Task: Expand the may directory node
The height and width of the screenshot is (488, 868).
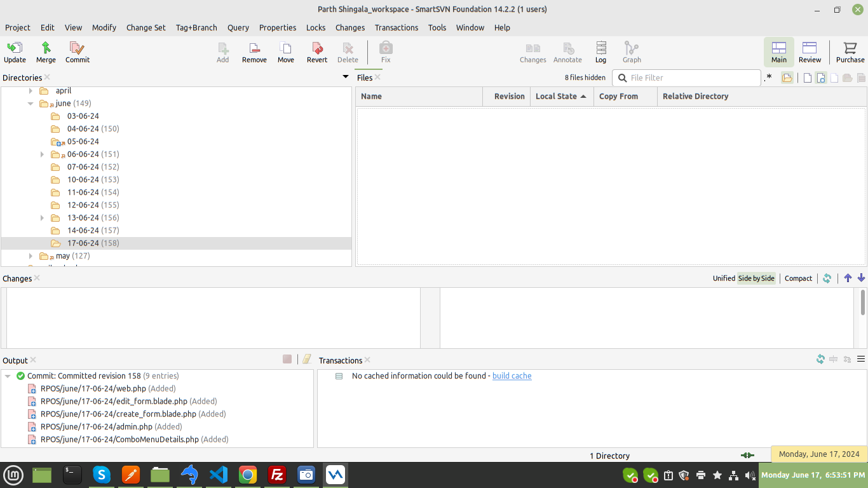Action: click(x=31, y=255)
